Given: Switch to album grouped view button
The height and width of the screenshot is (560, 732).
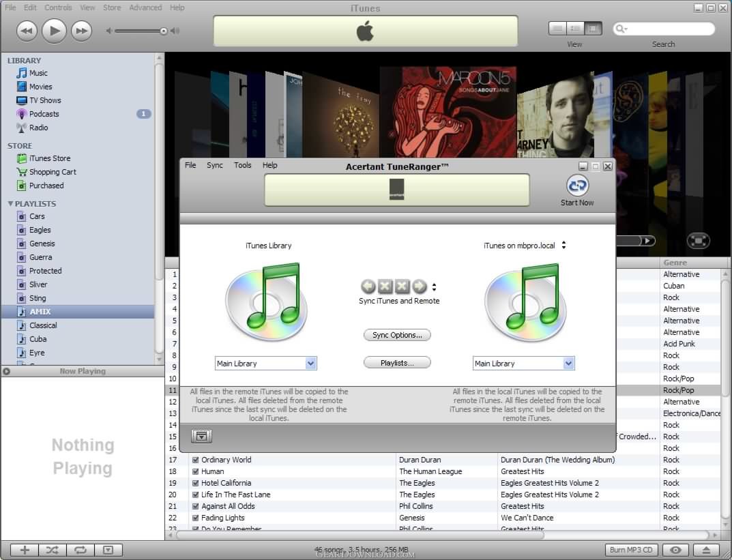Looking at the screenshot, I should [x=575, y=29].
